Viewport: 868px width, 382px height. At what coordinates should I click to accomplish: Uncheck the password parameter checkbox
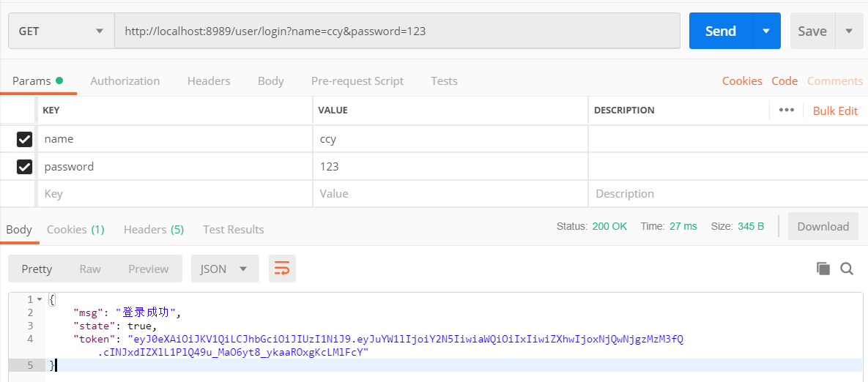(x=25, y=167)
